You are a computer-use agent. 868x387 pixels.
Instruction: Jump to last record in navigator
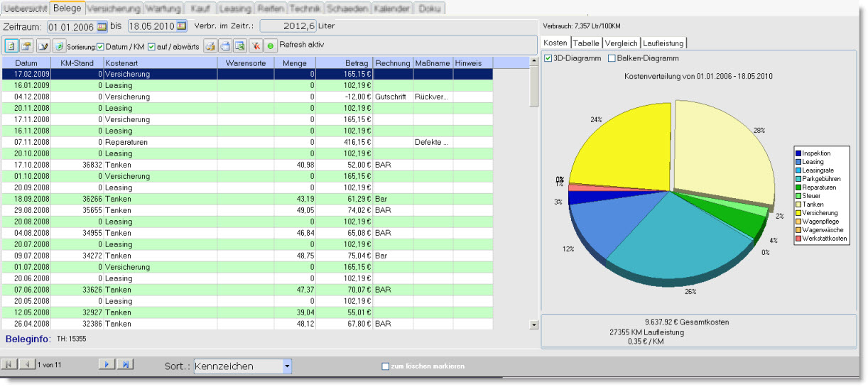(x=125, y=364)
